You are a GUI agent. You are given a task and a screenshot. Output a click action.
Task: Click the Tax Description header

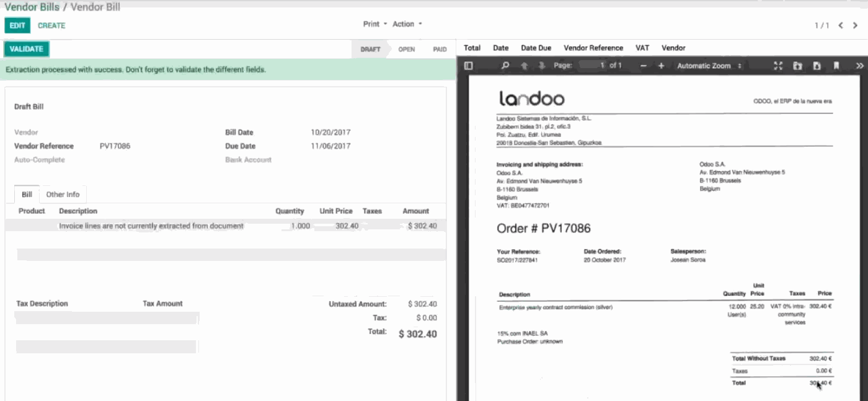[x=42, y=304]
